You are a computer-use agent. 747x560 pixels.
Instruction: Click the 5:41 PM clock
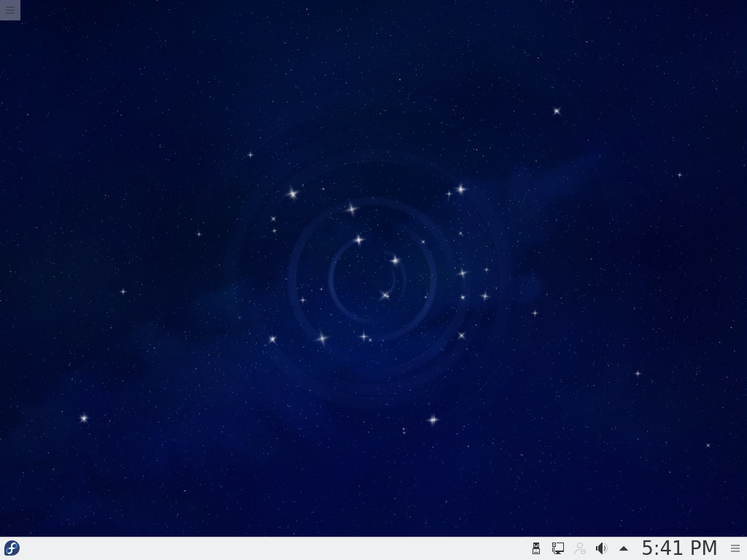(x=679, y=548)
